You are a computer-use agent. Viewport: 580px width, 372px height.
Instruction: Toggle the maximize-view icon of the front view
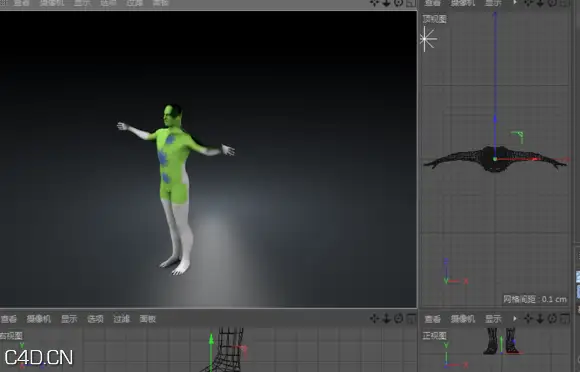(x=564, y=318)
